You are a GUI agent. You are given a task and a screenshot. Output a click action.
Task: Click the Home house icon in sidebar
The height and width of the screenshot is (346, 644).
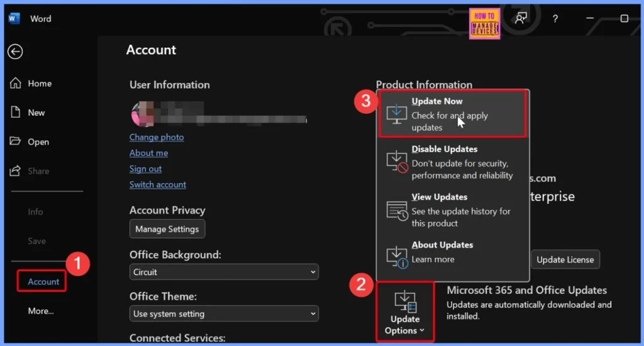pos(15,83)
